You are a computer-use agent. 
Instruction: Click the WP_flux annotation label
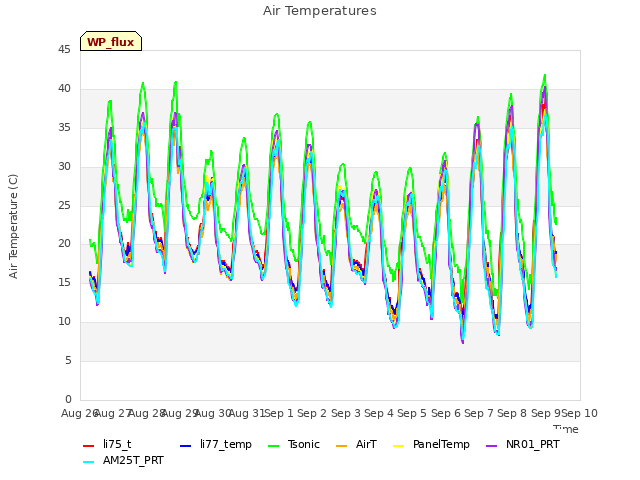(x=111, y=41)
